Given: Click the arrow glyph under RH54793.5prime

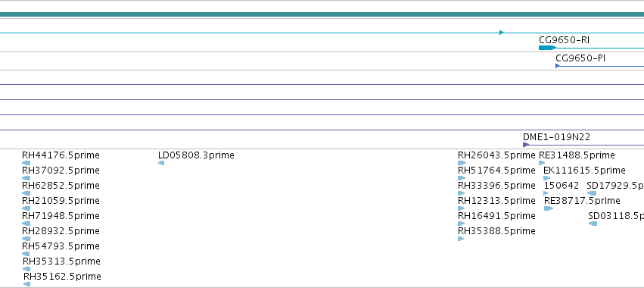Looking at the screenshot, I should [26, 254].
